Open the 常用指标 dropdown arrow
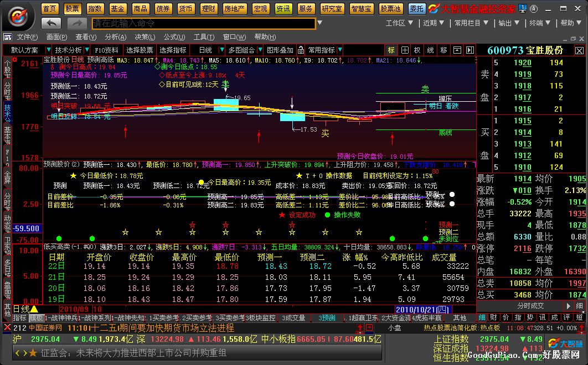The image size is (588, 365). point(340,50)
